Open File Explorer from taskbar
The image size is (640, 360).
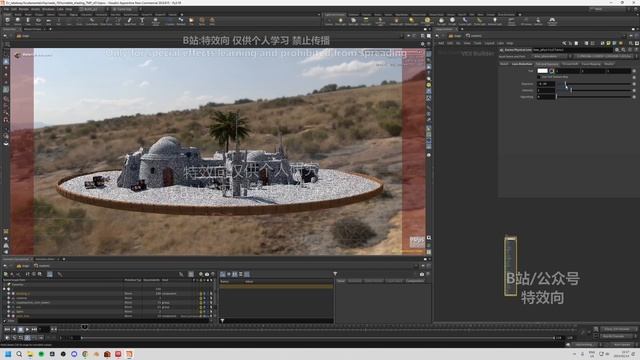coord(30,354)
